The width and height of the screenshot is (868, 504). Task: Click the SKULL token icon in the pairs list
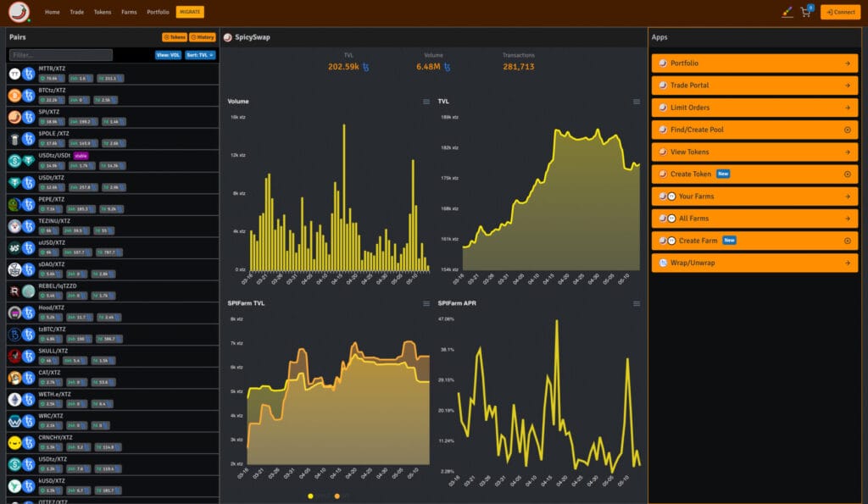tap(14, 356)
